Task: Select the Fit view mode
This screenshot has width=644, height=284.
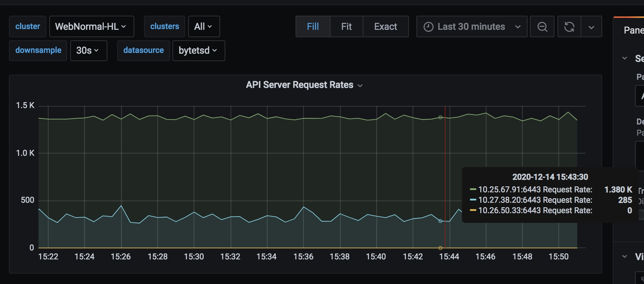Action: coord(346,26)
